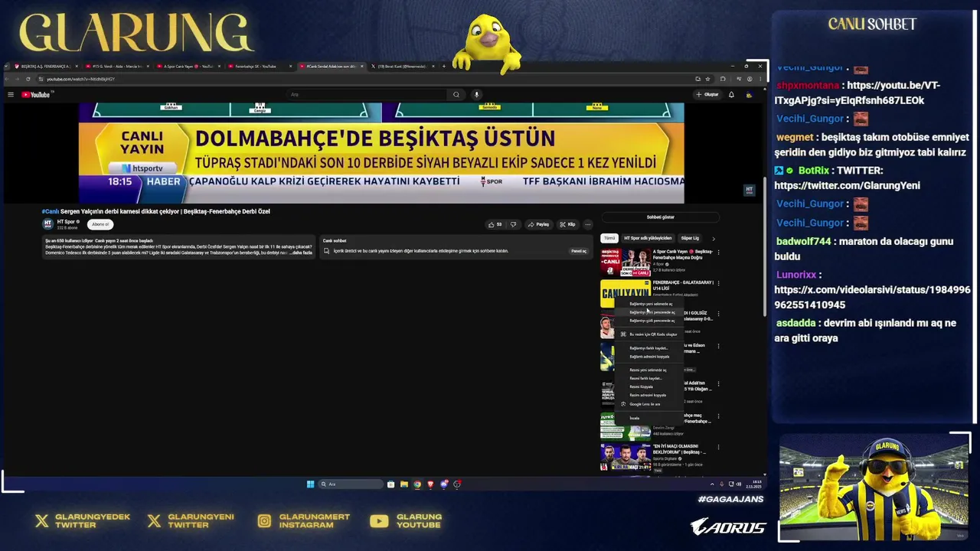Viewport: 980px width, 551px height.
Task: Open options for Fenerbahçe - Galatasaray U14 video
Action: tap(718, 283)
